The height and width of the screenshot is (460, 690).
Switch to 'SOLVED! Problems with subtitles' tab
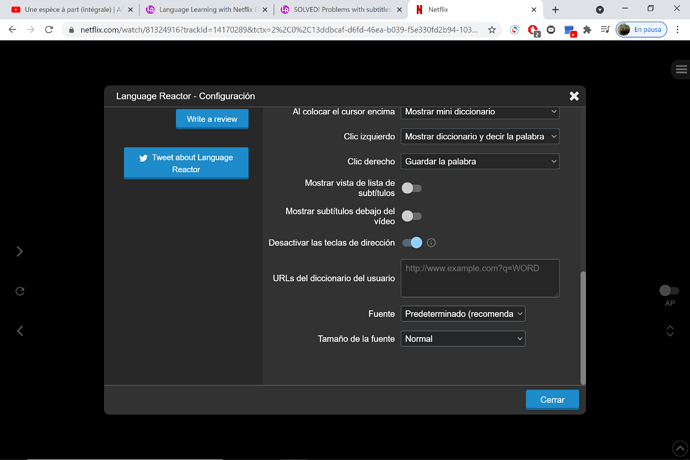point(341,9)
